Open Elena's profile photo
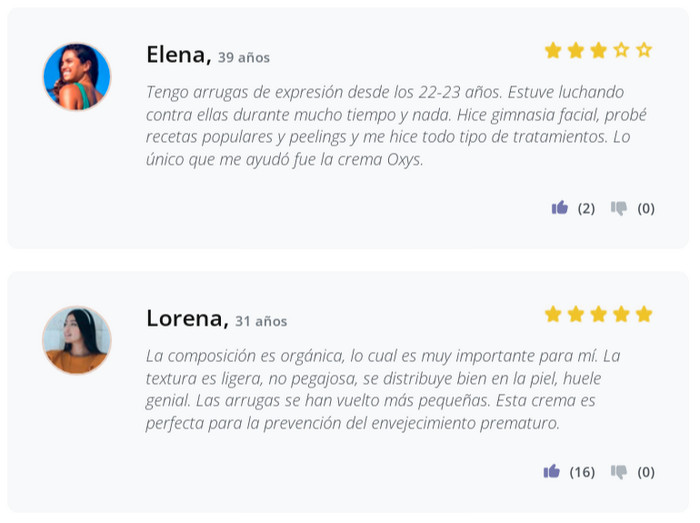 pyautogui.click(x=76, y=77)
